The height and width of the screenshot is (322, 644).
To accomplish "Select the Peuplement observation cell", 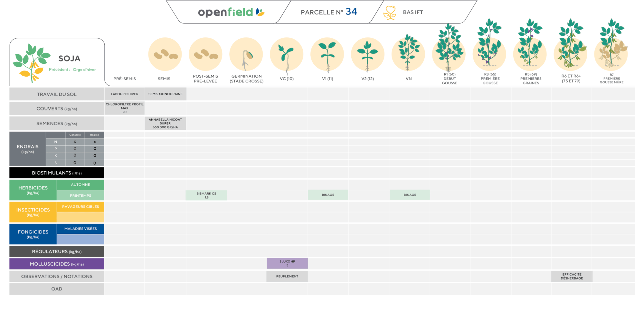I will [287, 276].
